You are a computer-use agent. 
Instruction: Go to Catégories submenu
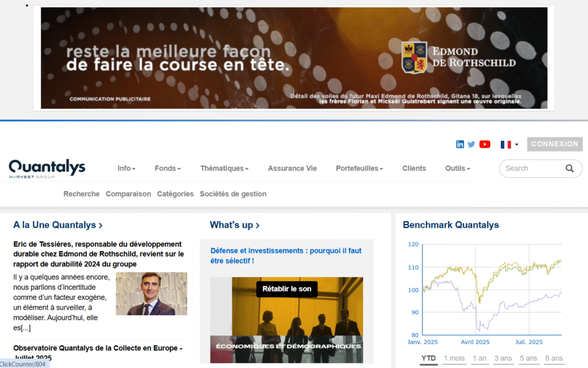(175, 194)
